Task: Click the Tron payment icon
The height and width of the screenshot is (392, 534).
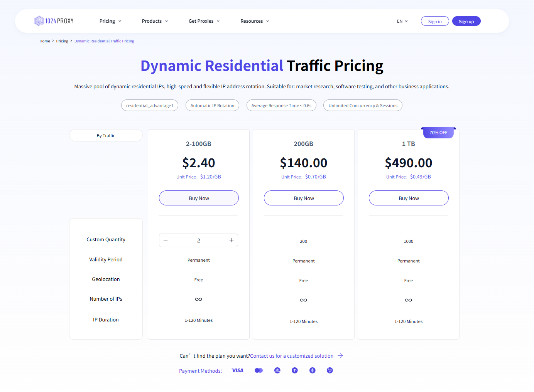Action: tap(330, 370)
